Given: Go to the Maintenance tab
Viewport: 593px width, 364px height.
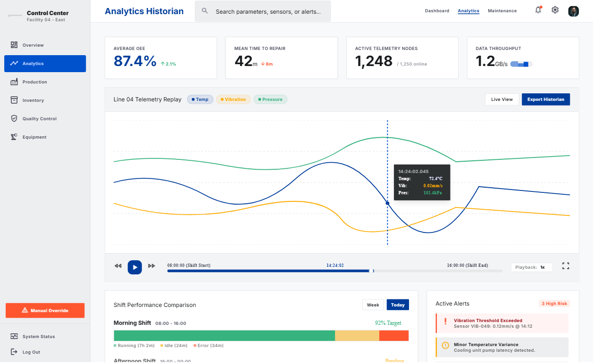Looking at the screenshot, I should click(x=502, y=11).
